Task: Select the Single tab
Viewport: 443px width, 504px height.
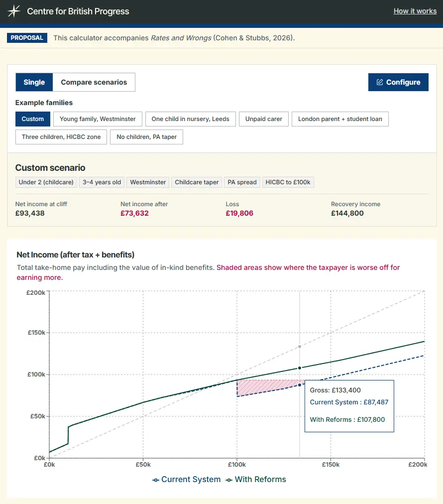Action: click(34, 82)
